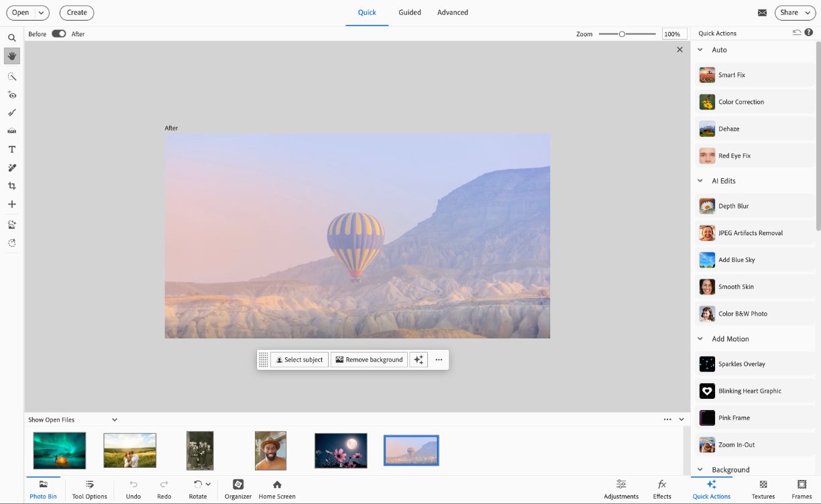Collapse the Auto section
The image size is (821, 504).
pos(700,50)
